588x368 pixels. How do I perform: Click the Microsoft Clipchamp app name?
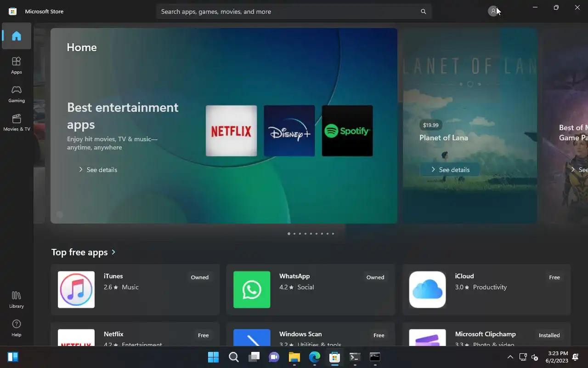coord(486,334)
